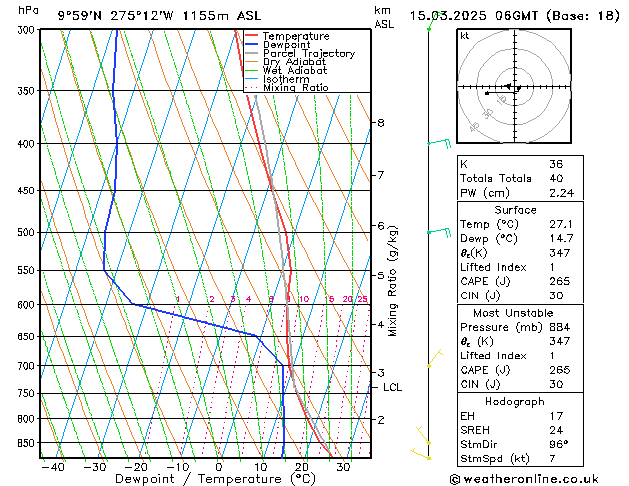
Task: Click the mixing ratio label '10' at 600 hPa
Action: pos(304,299)
